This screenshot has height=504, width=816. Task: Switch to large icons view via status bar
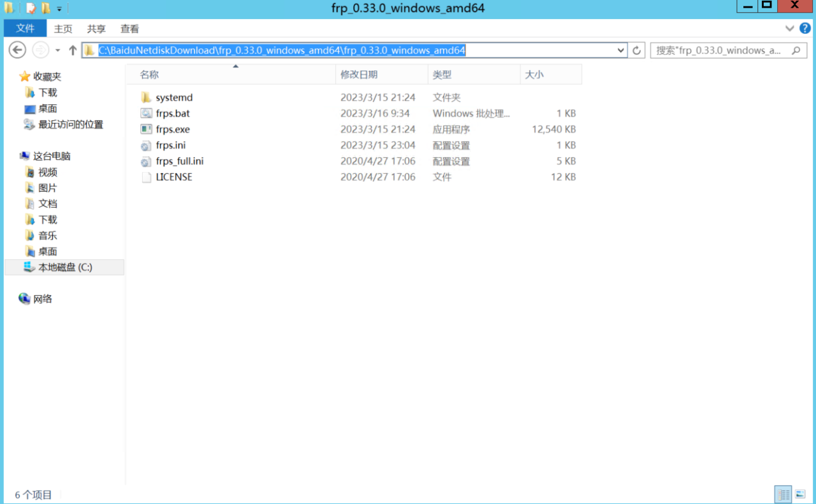[x=801, y=494]
